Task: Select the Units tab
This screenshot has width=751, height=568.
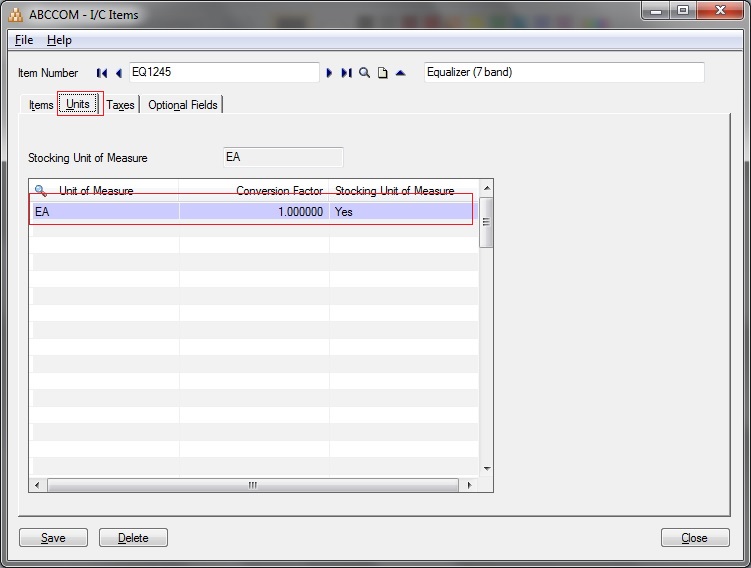Action: pyautogui.click(x=78, y=104)
